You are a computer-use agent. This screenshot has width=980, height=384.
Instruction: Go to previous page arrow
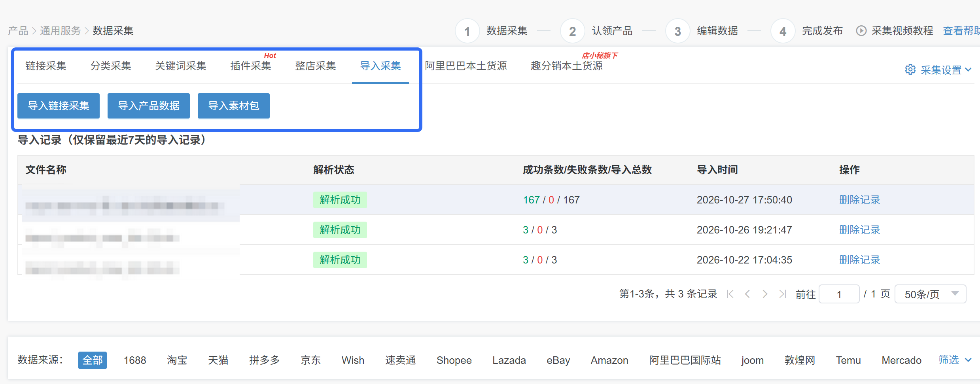click(747, 294)
